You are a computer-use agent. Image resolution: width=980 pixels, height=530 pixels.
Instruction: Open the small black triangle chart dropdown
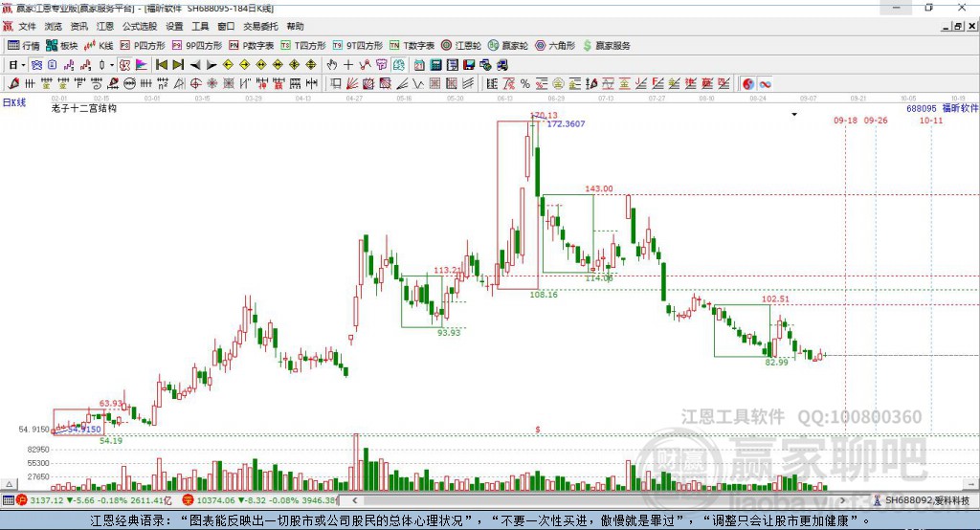[x=794, y=115]
